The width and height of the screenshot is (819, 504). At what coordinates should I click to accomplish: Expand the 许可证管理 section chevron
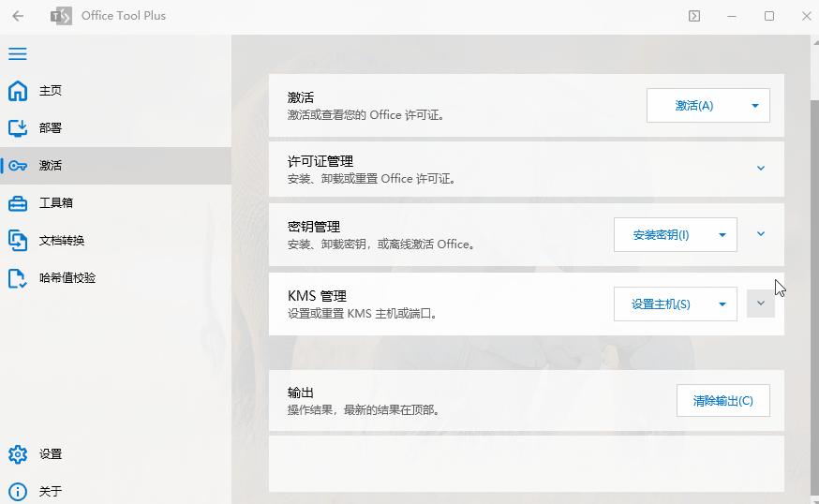point(761,169)
